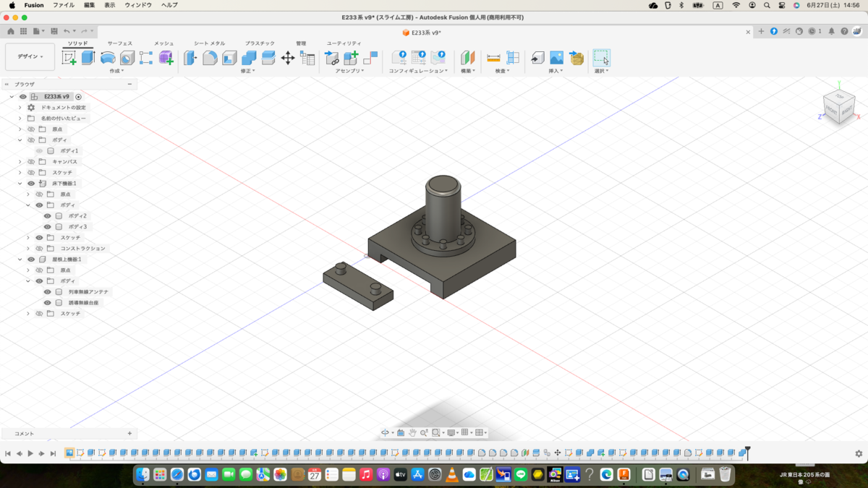The width and height of the screenshot is (868, 488).
Task: Hide the 誘導無線台座 body
Action: click(x=48, y=302)
